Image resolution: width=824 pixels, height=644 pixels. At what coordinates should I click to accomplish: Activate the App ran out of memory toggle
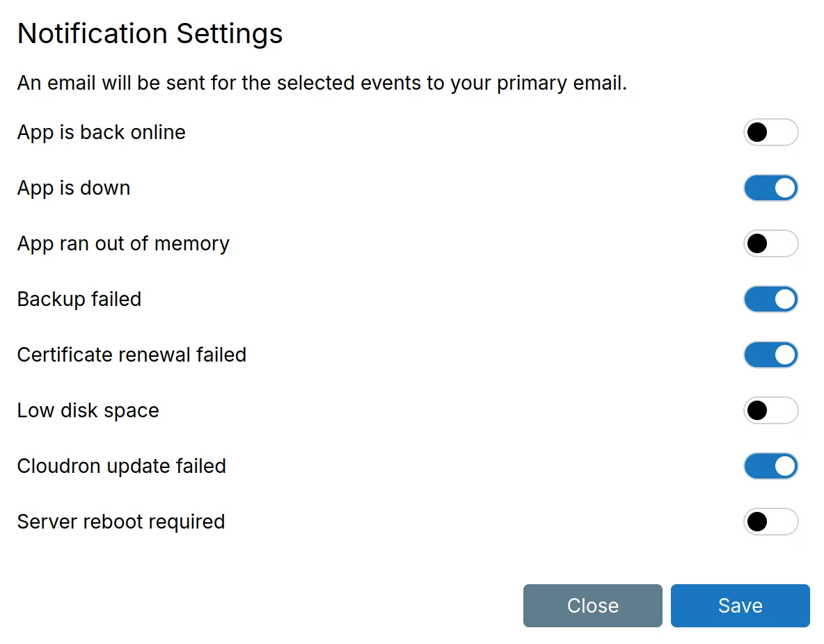coord(771,243)
